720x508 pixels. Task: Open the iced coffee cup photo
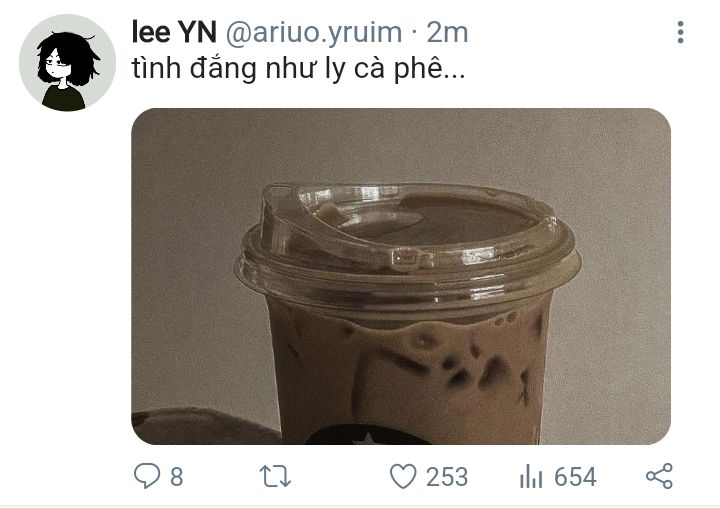click(401, 276)
